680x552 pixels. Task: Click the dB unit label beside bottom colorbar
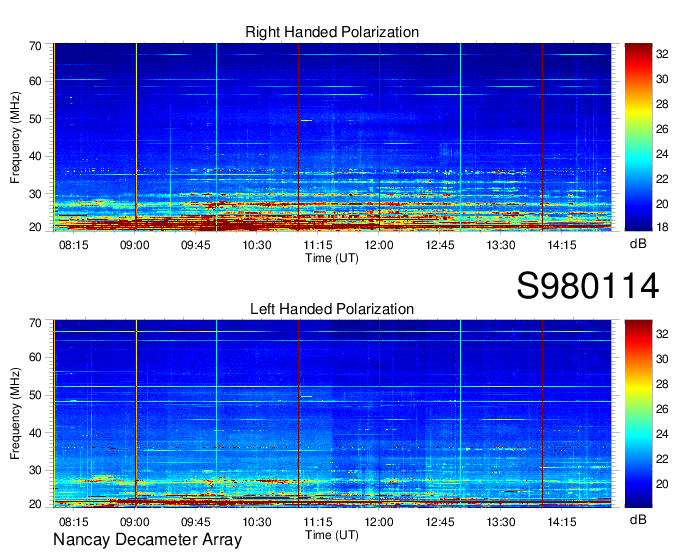coord(638,519)
